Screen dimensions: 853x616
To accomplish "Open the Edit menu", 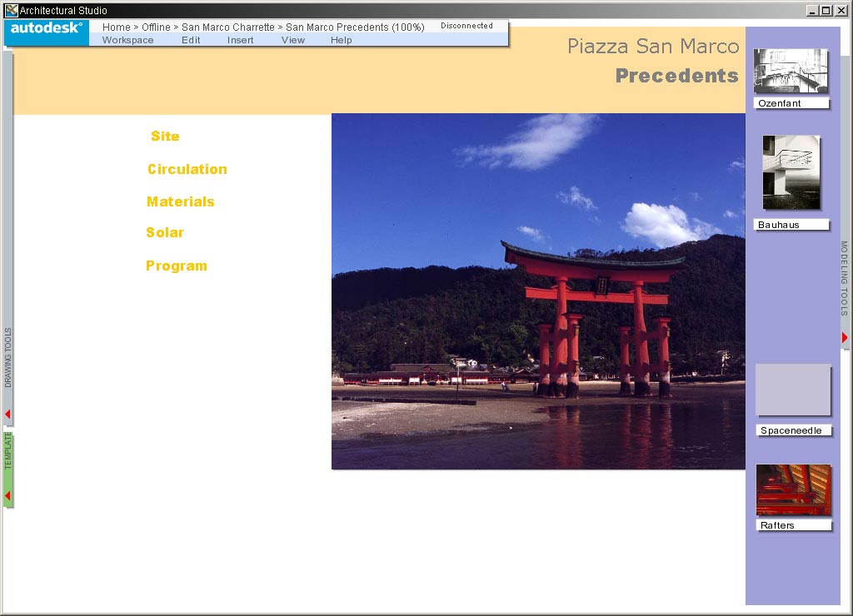I will coord(191,40).
